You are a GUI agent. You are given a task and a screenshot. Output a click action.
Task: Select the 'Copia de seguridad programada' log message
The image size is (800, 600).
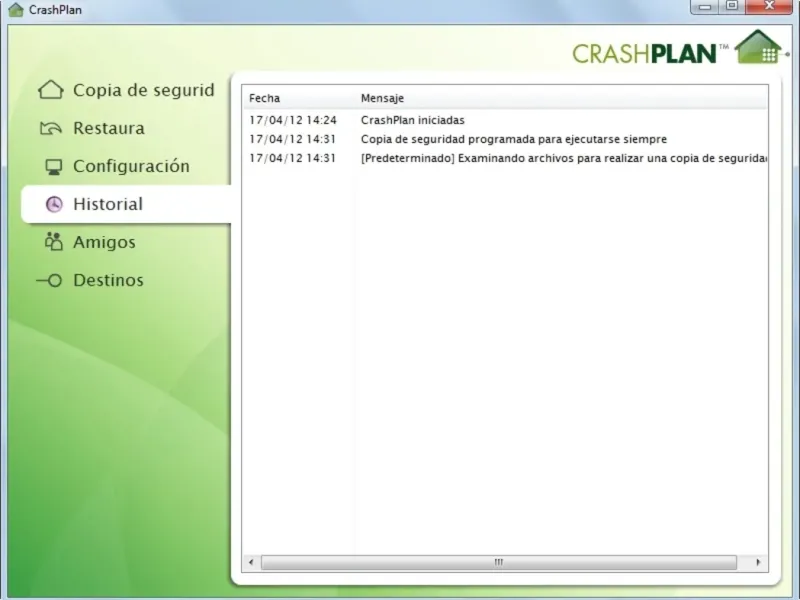[514, 139]
